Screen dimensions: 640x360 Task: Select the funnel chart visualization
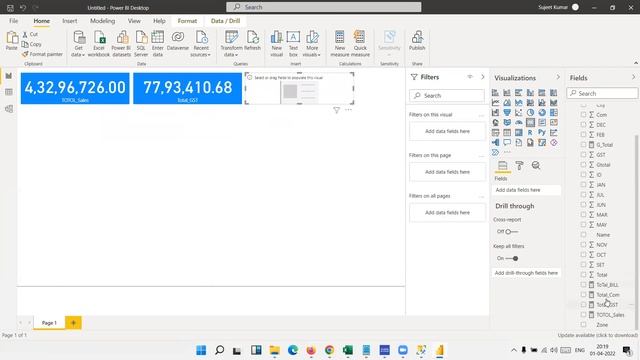click(x=507, y=112)
